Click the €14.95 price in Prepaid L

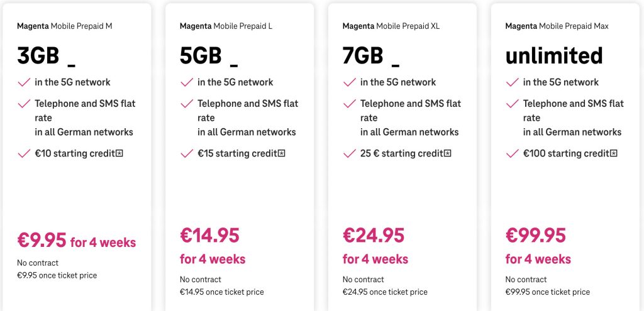(209, 236)
